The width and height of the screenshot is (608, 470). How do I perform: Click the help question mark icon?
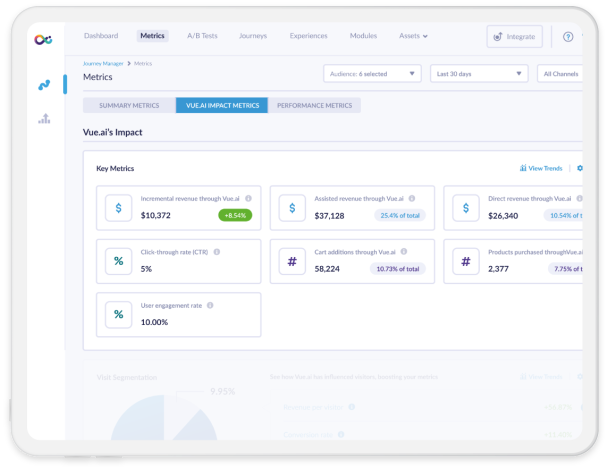(x=568, y=37)
